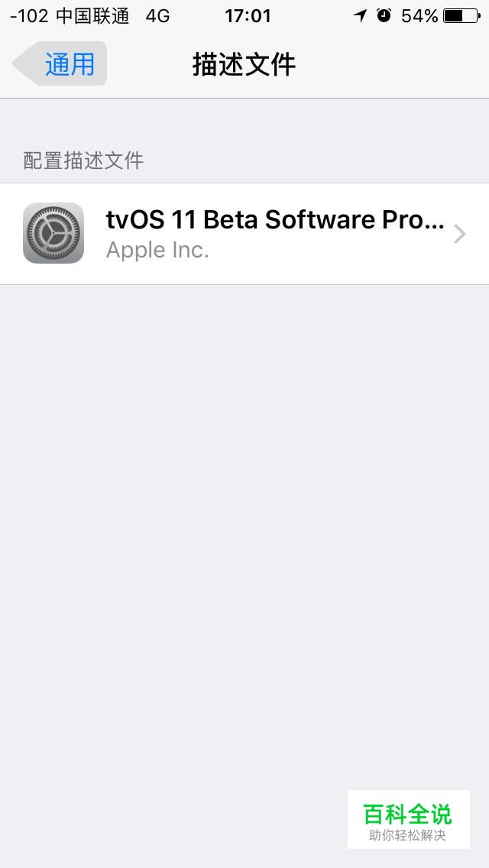The width and height of the screenshot is (489, 868).
Task: Tap the 17:01 clock in status bar
Action: [x=248, y=16]
